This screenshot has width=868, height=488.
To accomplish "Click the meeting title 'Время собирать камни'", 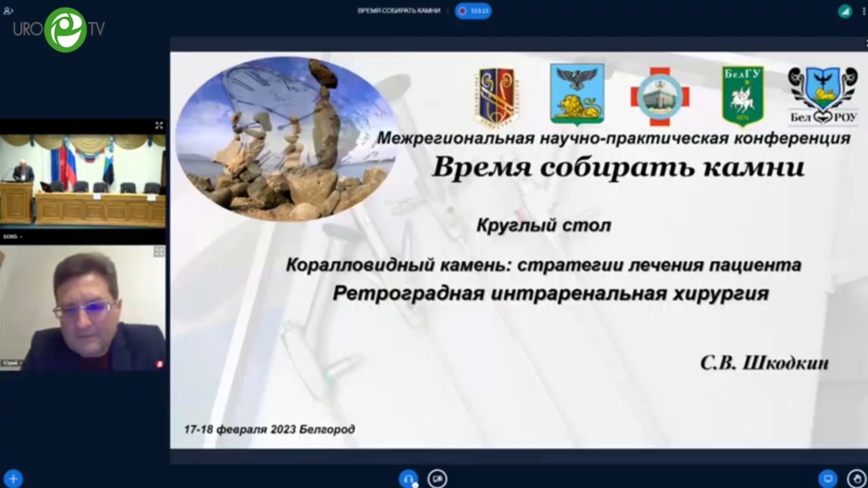I will tap(398, 11).
